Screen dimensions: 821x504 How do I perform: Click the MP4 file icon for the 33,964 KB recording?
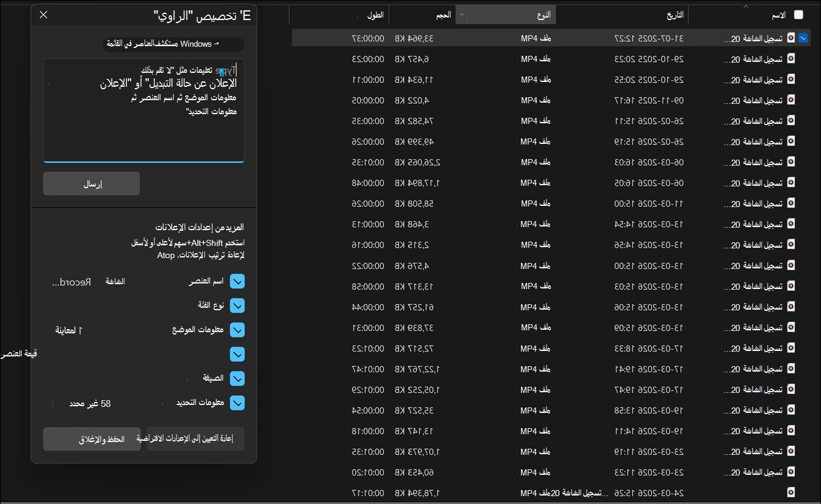(x=791, y=38)
